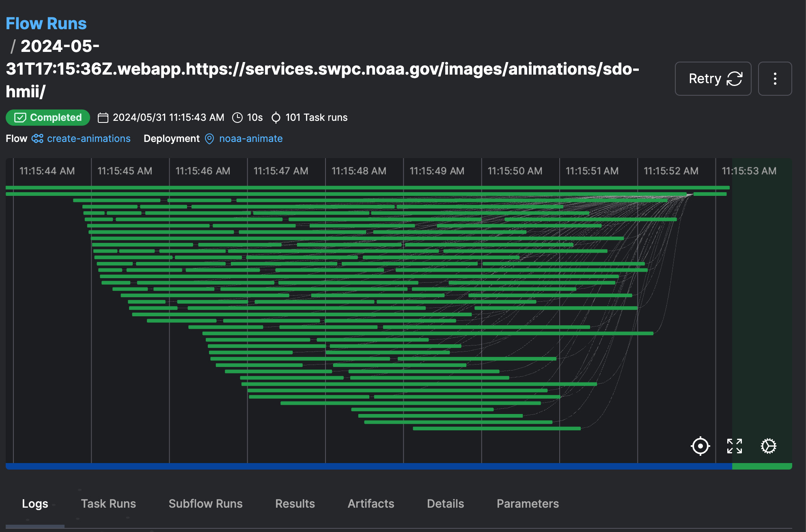Image resolution: width=806 pixels, height=532 pixels.
Task: Click the 11:15:53 AM timeline marker
Action: pyautogui.click(x=749, y=171)
